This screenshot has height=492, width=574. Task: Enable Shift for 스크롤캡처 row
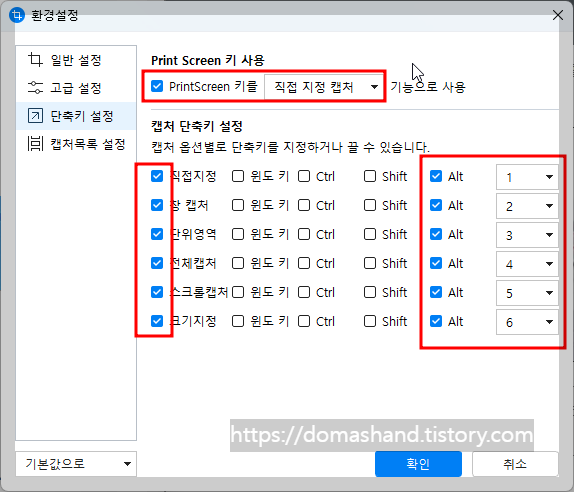[x=370, y=292]
